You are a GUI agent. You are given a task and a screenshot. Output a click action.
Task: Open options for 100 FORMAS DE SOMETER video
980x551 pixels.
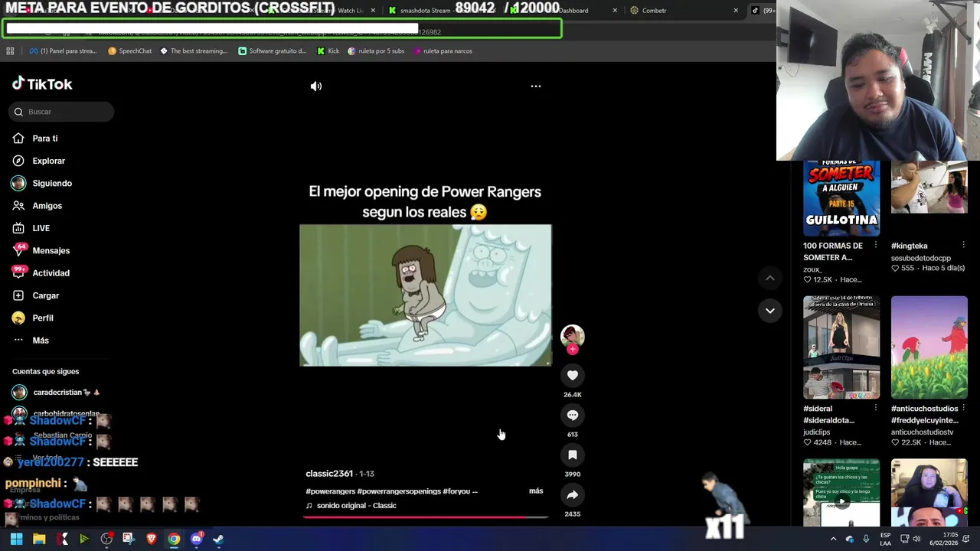(876, 245)
